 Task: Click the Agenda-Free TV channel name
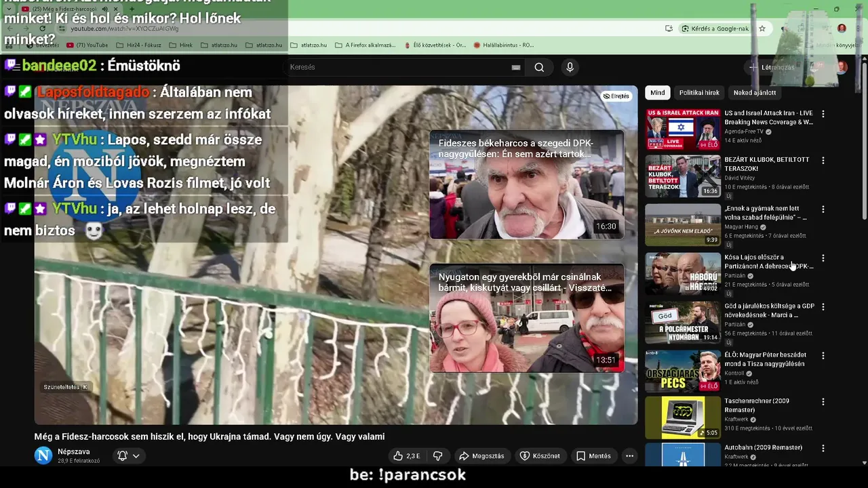tap(744, 131)
